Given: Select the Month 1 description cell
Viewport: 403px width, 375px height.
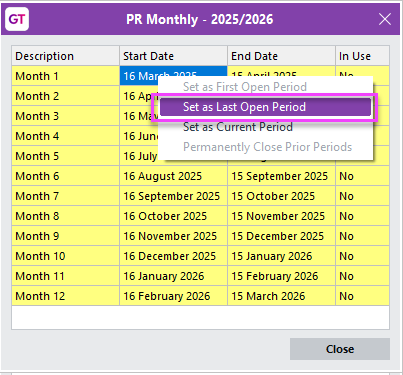Looking at the screenshot, I should click(x=66, y=76).
